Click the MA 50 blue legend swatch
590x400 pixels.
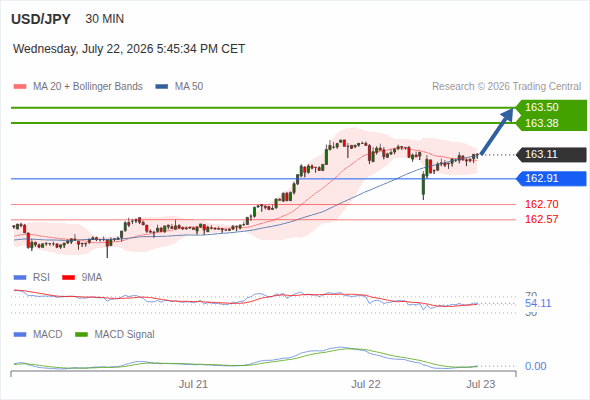tap(161, 87)
